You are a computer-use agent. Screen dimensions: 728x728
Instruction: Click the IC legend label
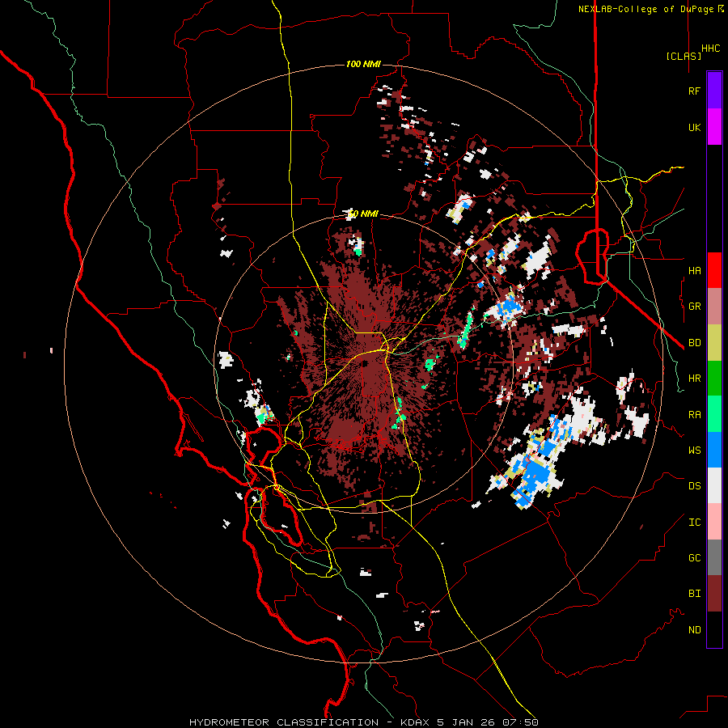click(694, 523)
